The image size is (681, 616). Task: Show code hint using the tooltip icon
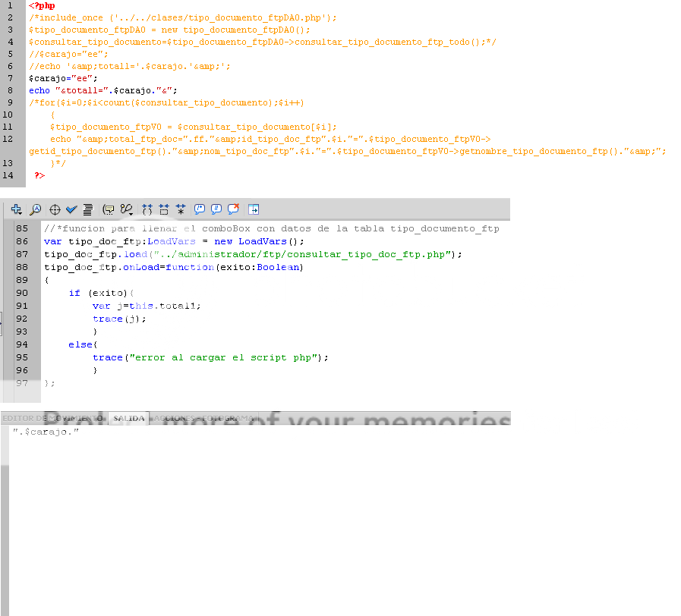[109, 209]
